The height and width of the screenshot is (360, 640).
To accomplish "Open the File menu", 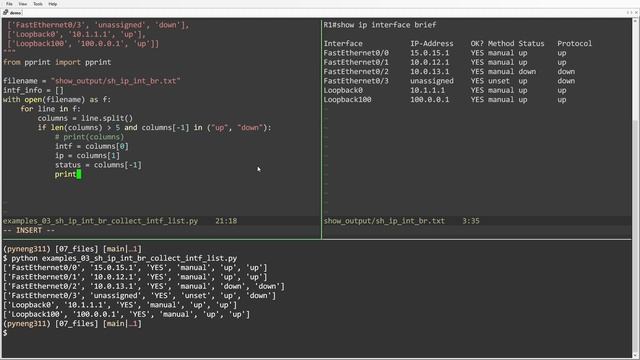I will coord(9,4).
